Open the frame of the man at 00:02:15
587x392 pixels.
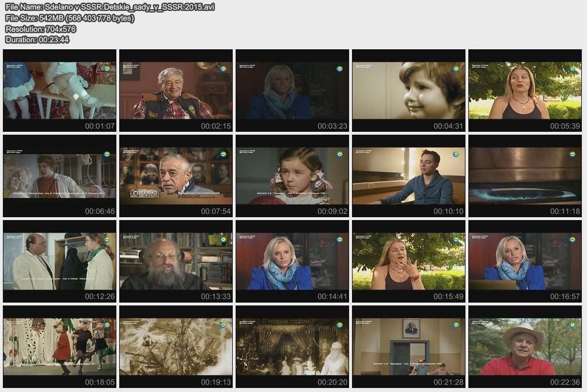tap(176, 90)
